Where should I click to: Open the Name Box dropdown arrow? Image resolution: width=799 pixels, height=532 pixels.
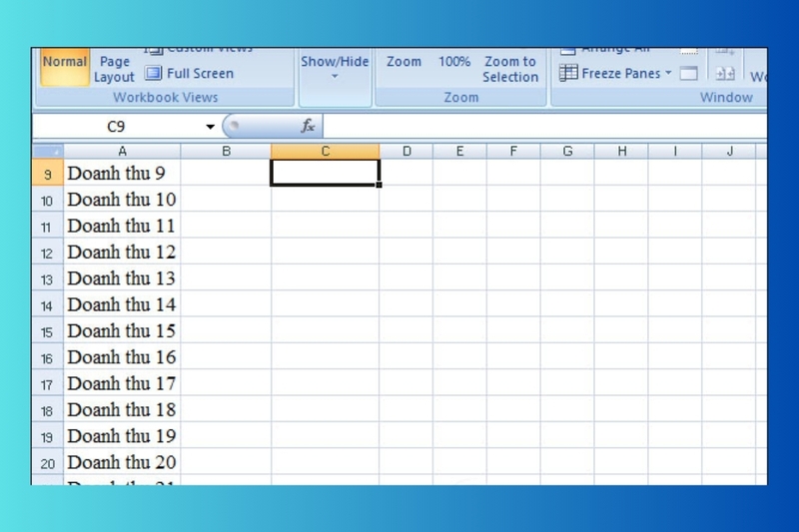click(x=210, y=126)
